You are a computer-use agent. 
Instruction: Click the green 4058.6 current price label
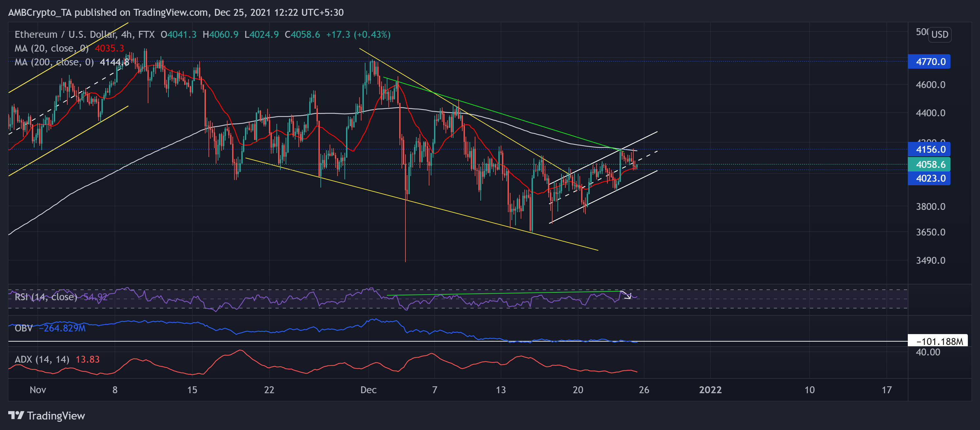coord(929,164)
